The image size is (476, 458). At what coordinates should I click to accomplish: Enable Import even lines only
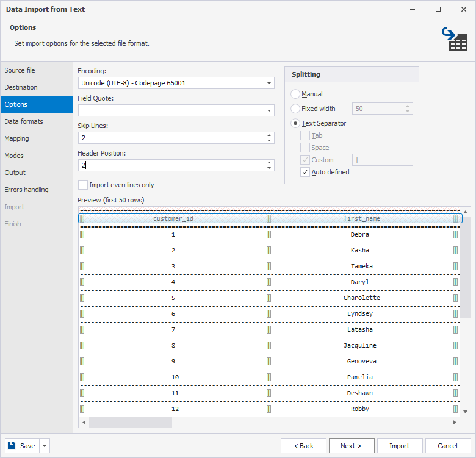click(83, 185)
